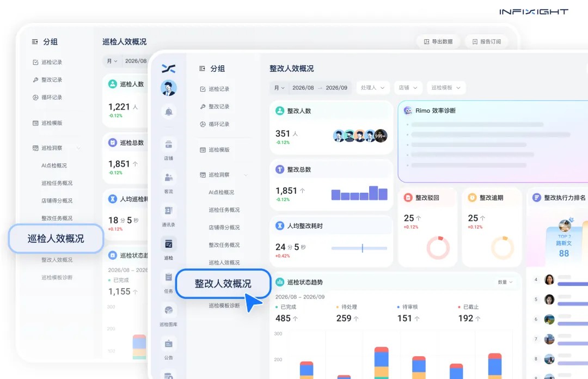Click the 导出数据 button

tap(438, 41)
